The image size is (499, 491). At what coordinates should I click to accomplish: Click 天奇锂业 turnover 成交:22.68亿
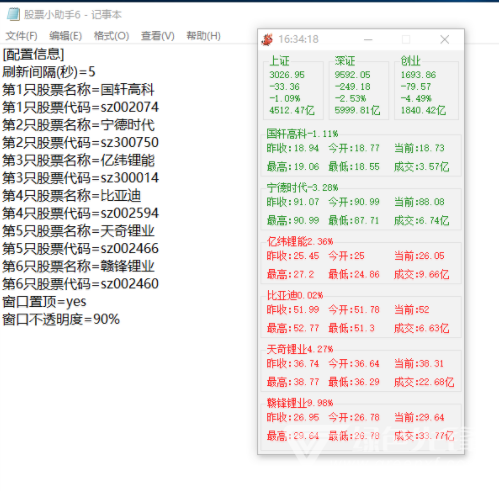coord(424,382)
